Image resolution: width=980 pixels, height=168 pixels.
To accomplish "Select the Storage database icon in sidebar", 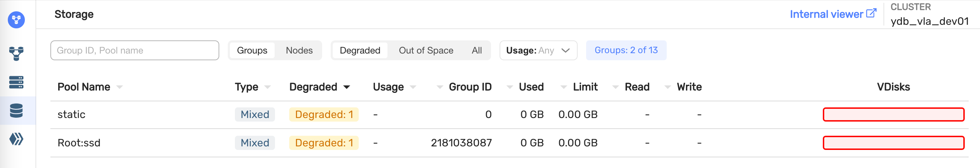I will pos(16,111).
